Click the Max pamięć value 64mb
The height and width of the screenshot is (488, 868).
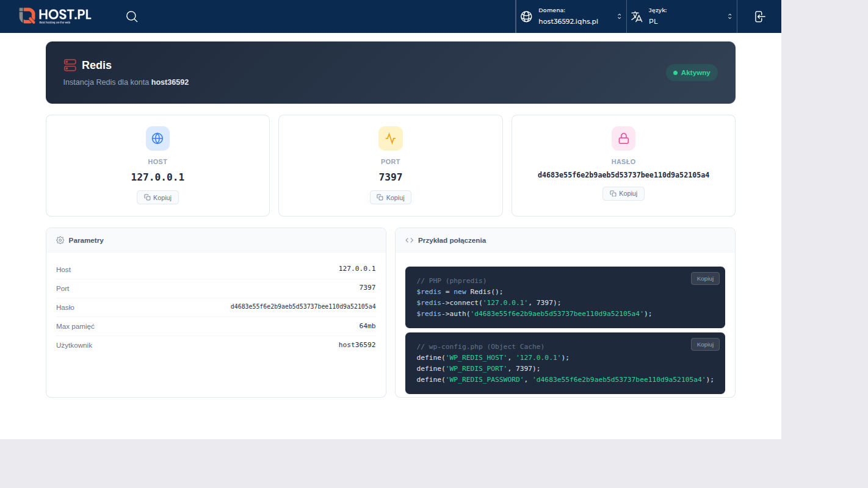pos(367,326)
